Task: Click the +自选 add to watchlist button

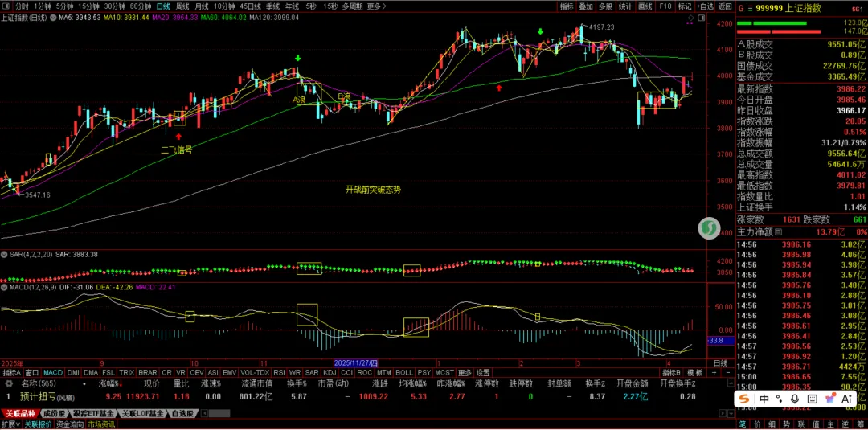Action: (x=706, y=6)
